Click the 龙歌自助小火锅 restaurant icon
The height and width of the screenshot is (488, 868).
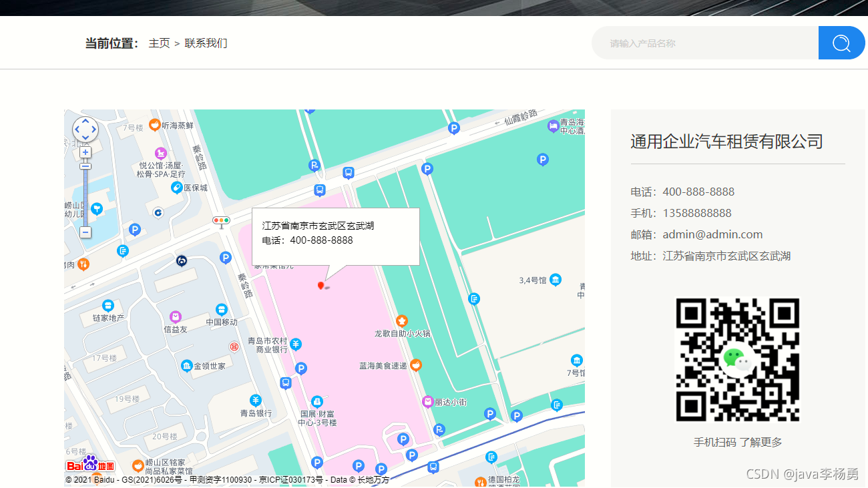pyautogui.click(x=401, y=321)
